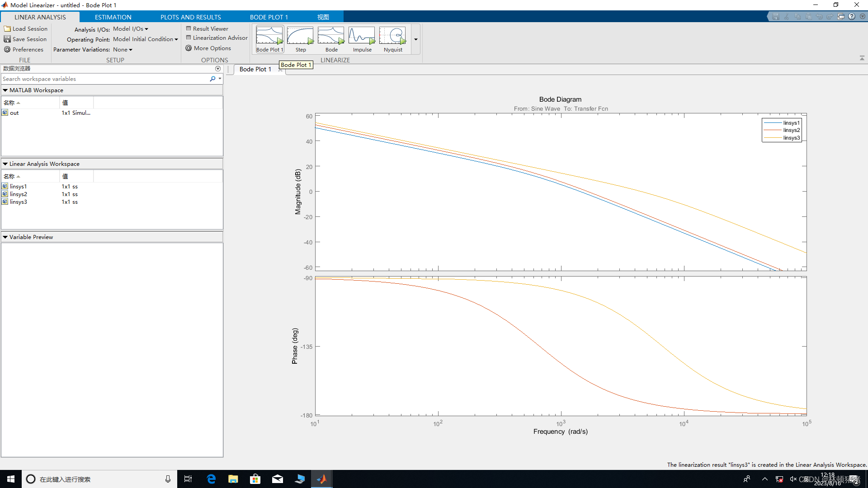
Task: Switch to PLOTS AND RESULTS tab
Action: [190, 17]
